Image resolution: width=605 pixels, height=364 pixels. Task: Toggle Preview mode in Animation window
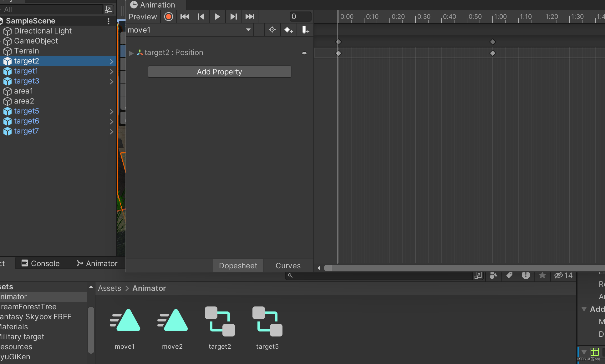tap(143, 17)
